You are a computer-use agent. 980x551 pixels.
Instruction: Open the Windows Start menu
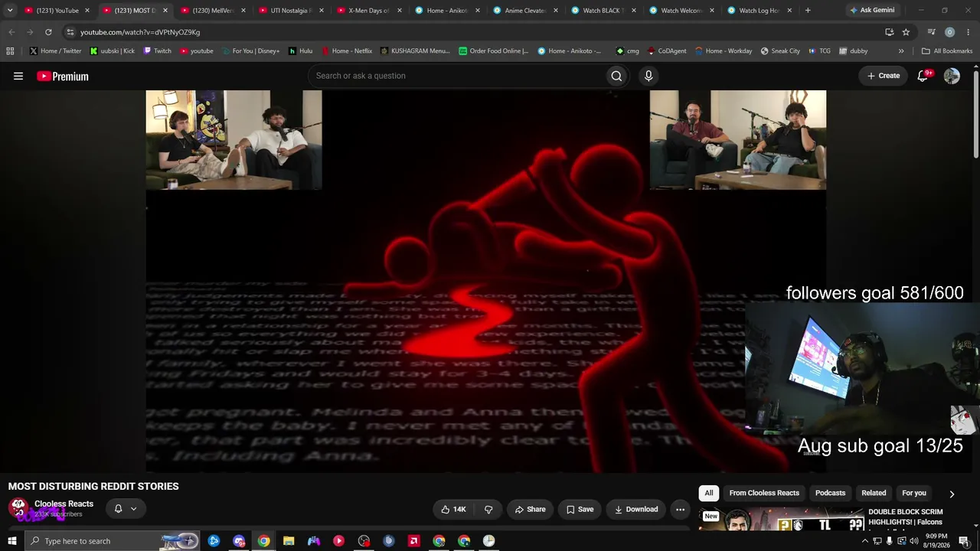(x=11, y=541)
